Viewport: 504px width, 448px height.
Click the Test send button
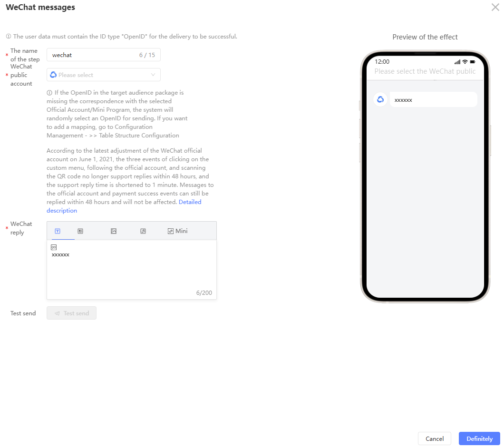pos(71,313)
